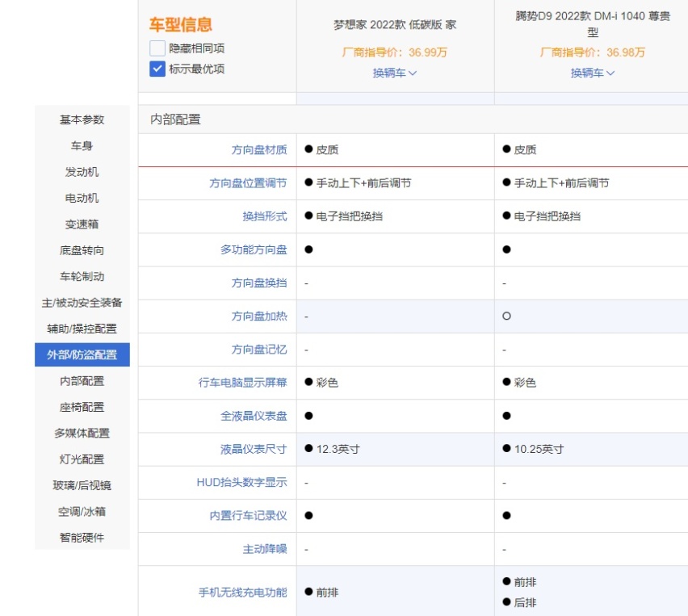Click the 方向盘加热 parameter link
The width and height of the screenshot is (688, 616).
click(x=259, y=316)
